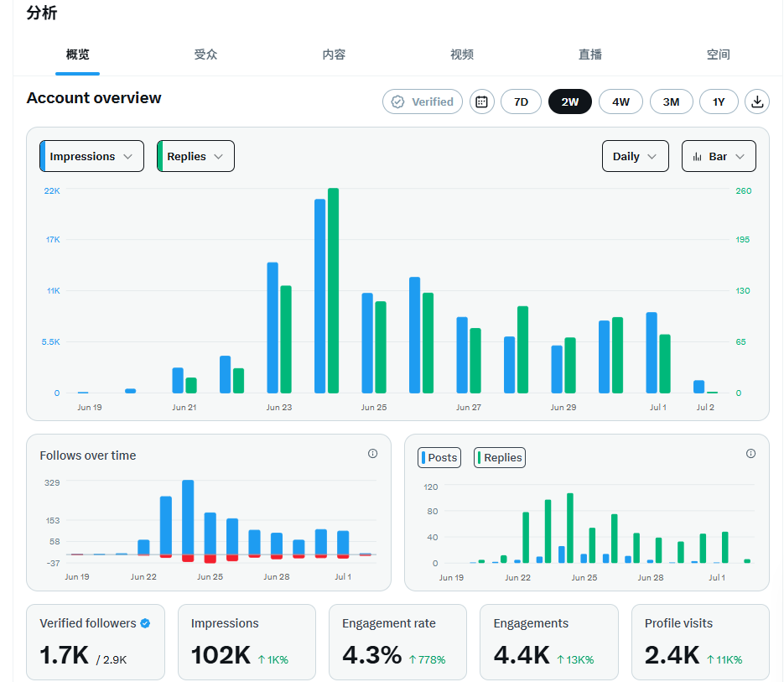
Task: Open the Daily granularity dropdown
Action: click(x=635, y=157)
